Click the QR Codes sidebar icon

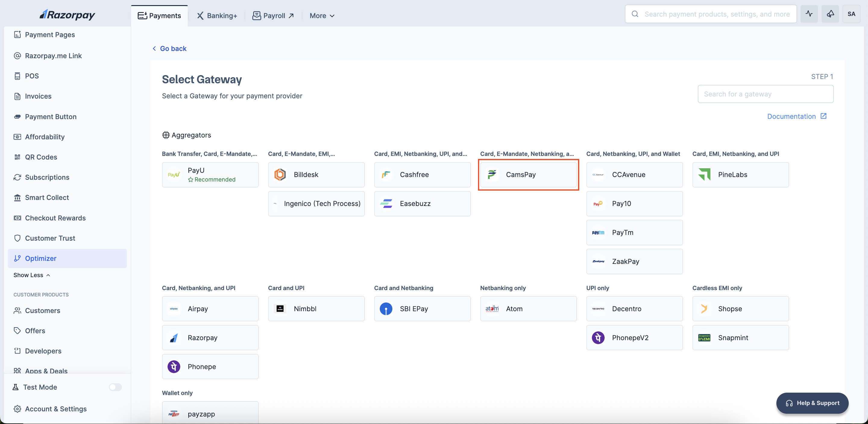(x=17, y=157)
